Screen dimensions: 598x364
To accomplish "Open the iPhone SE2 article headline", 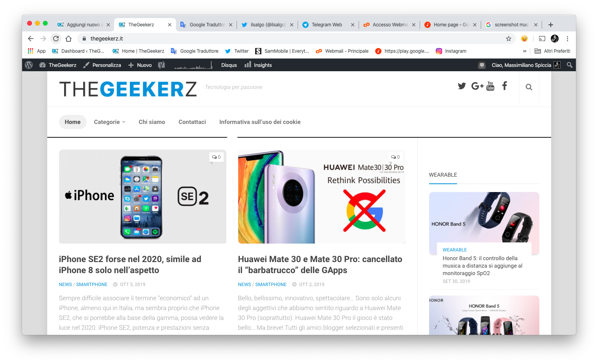I will click(130, 264).
